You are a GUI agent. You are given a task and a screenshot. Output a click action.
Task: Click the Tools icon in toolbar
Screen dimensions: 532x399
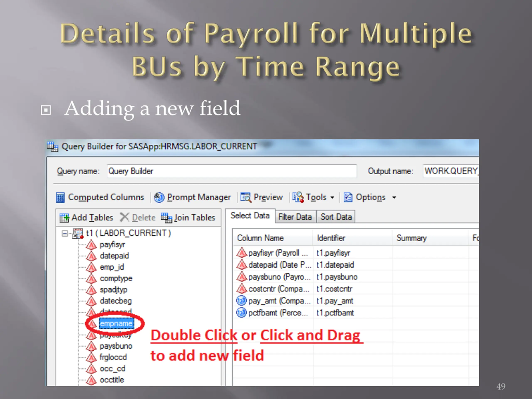coord(298,197)
